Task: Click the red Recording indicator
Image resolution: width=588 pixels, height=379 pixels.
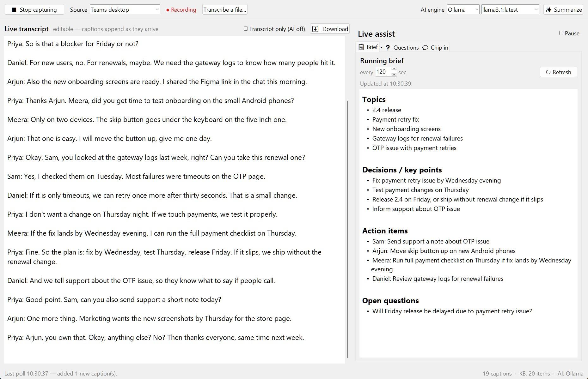Action: (x=181, y=9)
